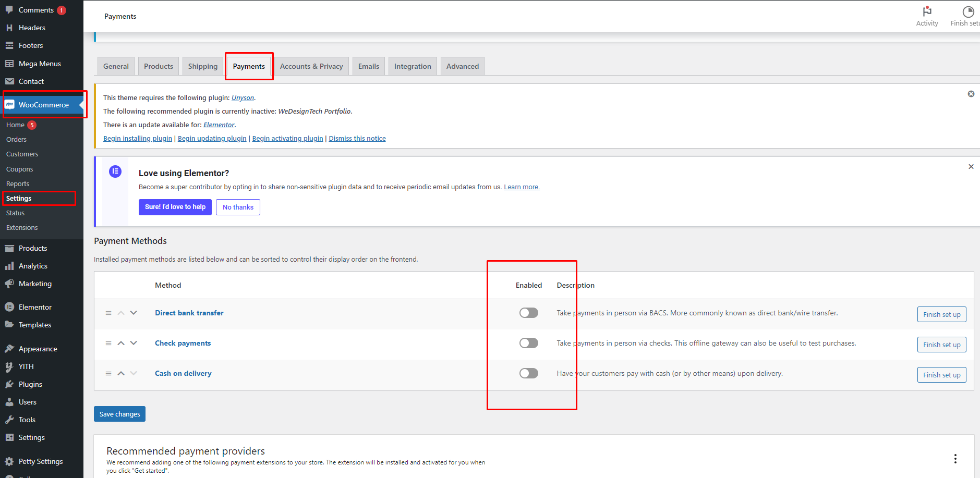The height and width of the screenshot is (478, 980).
Task: Grab the Cash on delivery drag handle
Action: [x=108, y=374]
